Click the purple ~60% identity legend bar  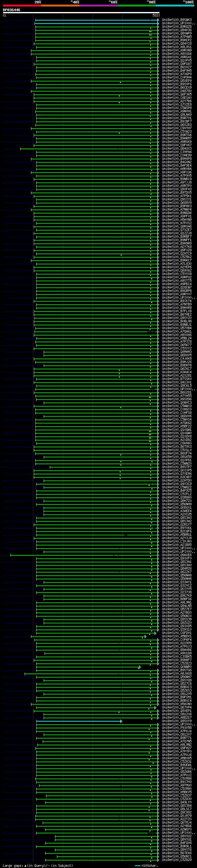(99, 6)
